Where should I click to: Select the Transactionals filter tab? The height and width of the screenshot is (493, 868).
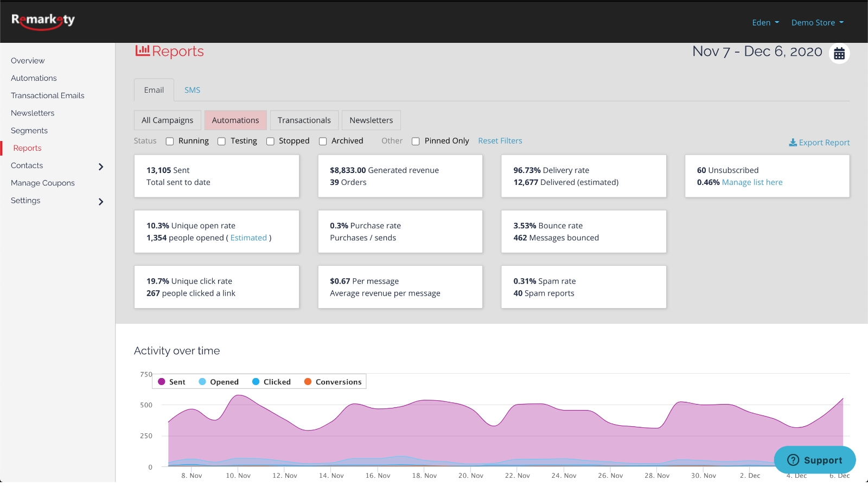(304, 120)
